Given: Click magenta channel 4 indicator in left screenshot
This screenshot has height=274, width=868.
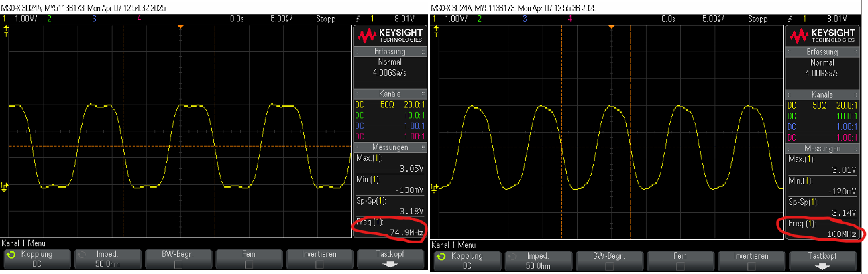Looking at the screenshot, I should [x=138, y=19].
